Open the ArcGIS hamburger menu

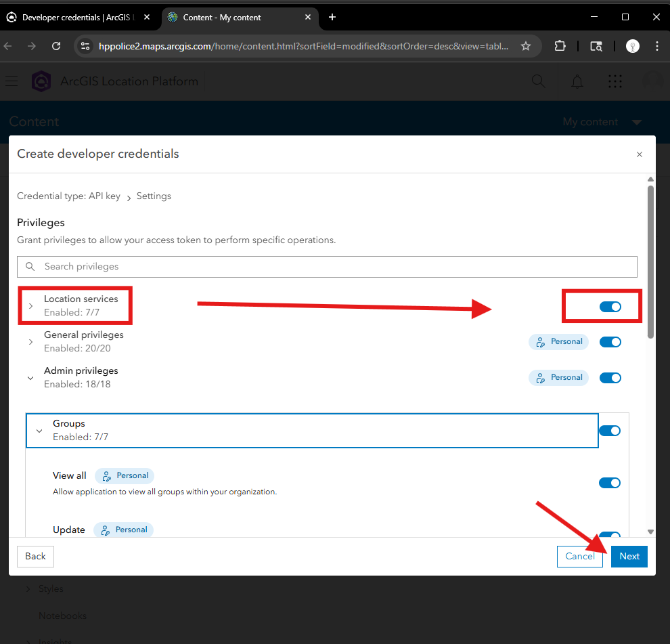click(x=12, y=81)
